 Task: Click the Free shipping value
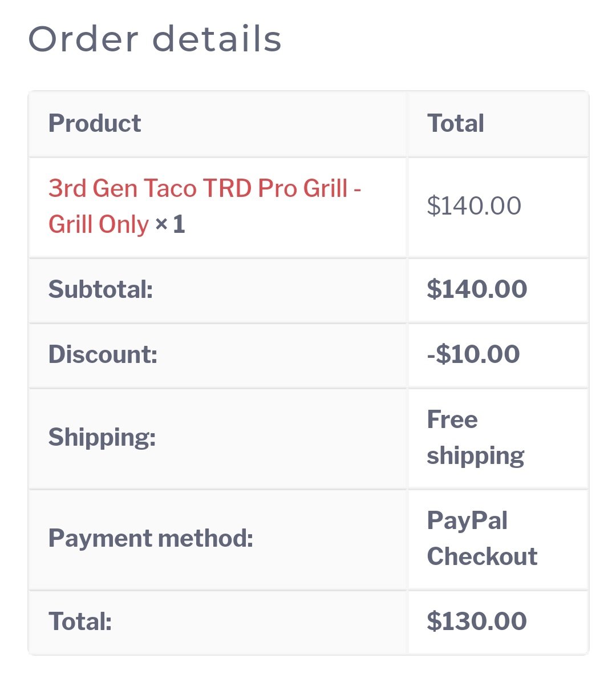[476, 438]
